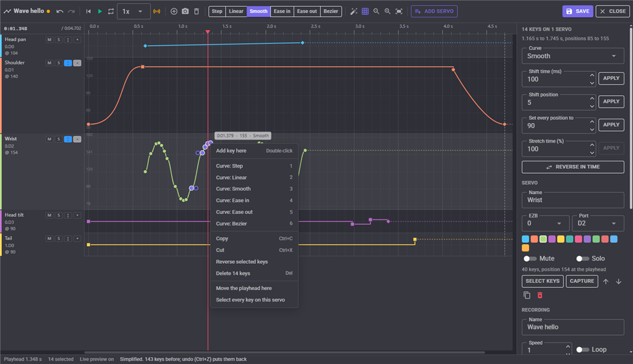The height and width of the screenshot is (364, 633).
Task: Jump the playhead to the start
Action: pyautogui.click(x=88, y=11)
